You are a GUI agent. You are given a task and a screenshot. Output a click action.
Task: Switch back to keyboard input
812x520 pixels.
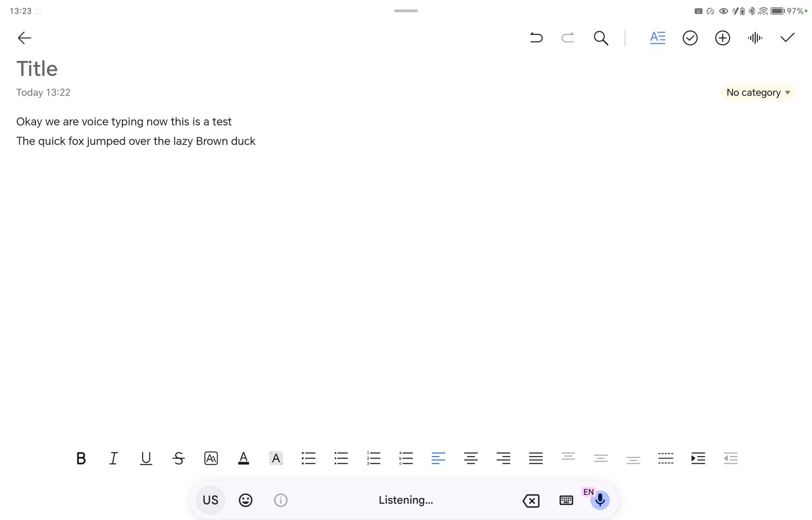pyautogui.click(x=566, y=500)
